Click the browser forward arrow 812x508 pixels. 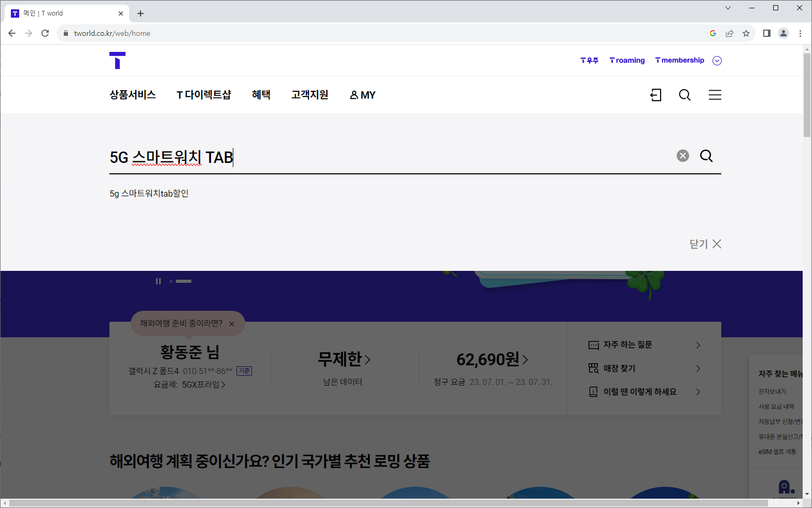pyautogui.click(x=29, y=33)
